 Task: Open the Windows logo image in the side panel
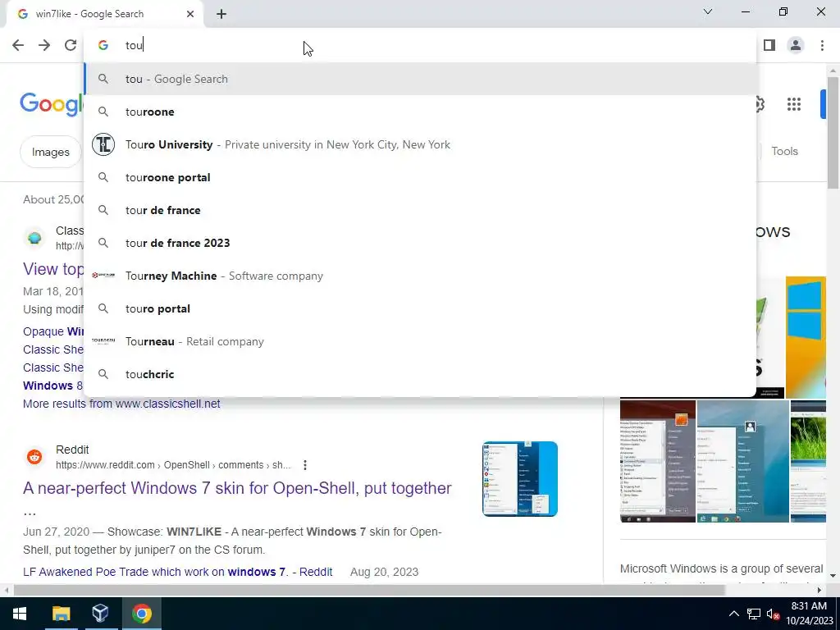(x=806, y=337)
